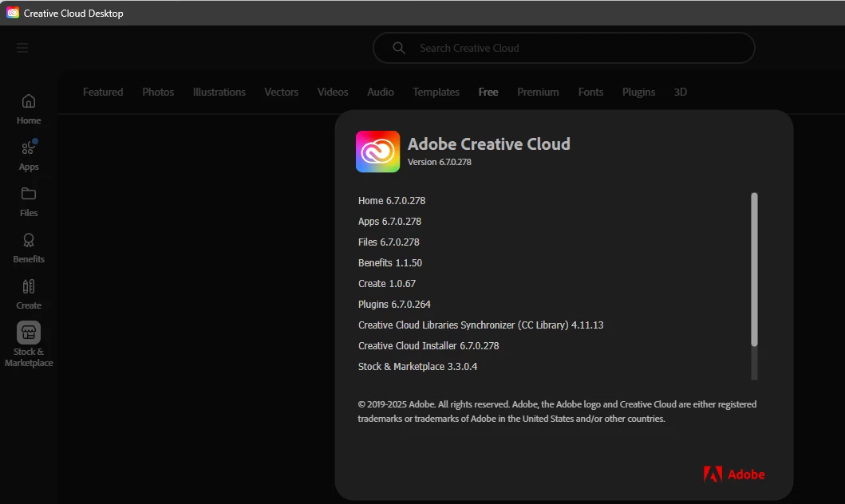Click the Plugins 6.7.0.264 entry
The height and width of the screenshot is (504, 845).
coord(394,304)
